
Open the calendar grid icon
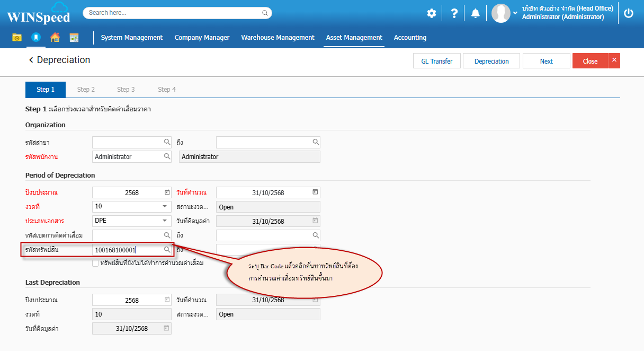[x=74, y=38]
